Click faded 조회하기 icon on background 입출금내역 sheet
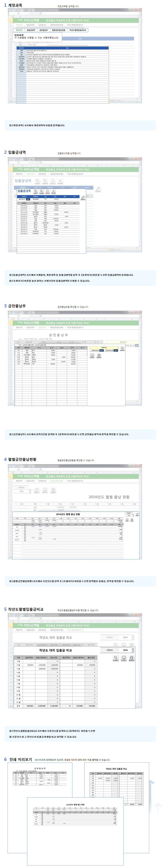167x868 pixels. tap(37, 181)
